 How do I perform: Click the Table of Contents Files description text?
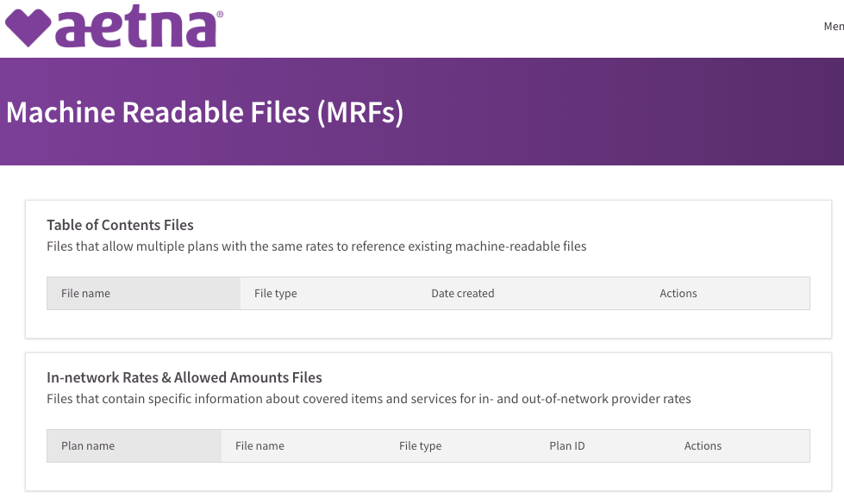[316, 246]
